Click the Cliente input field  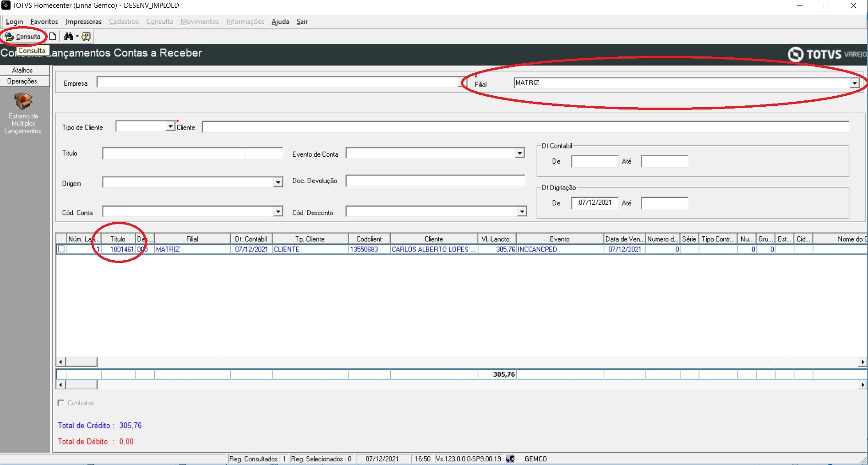pyautogui.click(x=525, y=126)
